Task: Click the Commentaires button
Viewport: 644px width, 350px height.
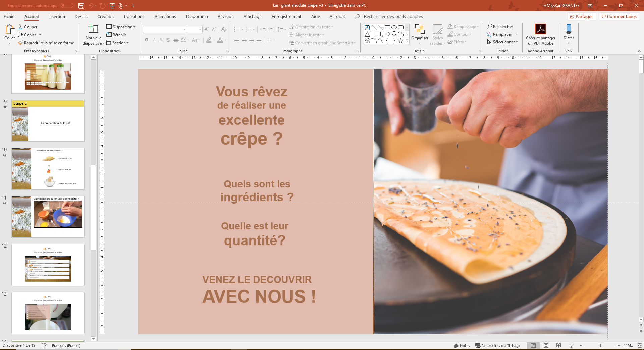Action: click(619, 16)
